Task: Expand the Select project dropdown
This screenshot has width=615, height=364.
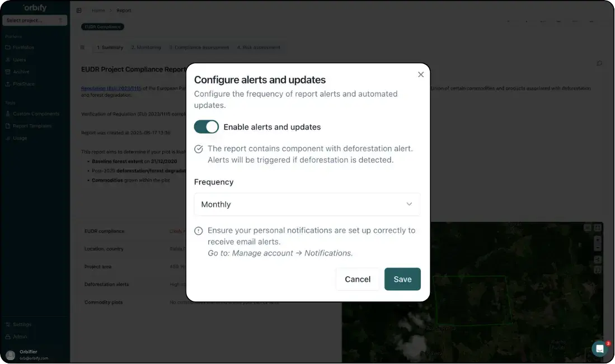Action: (x=35, y=20)
